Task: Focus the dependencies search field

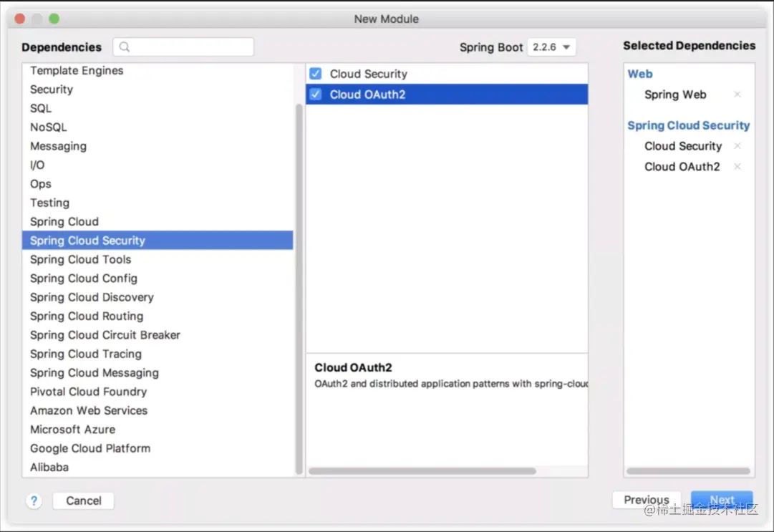Action: pos(183,47)
